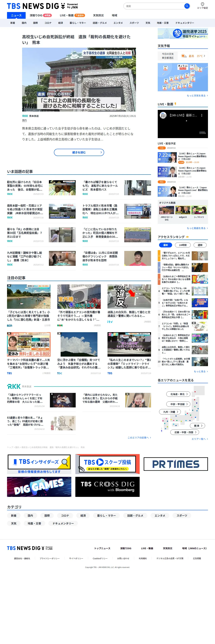Image resolution: width=215 pixels, height=644 pixels.
Task: Open the 北海道・東北 area button
Action: click(178, 394)
